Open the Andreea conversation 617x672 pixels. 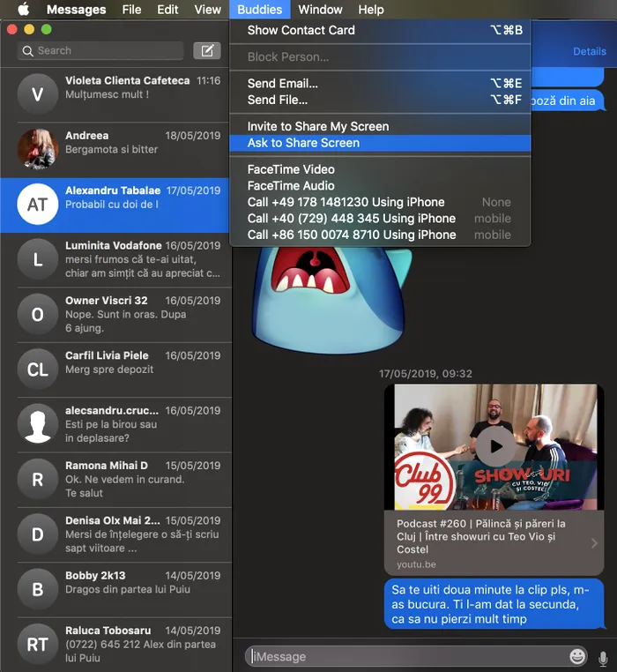tap(115, 150)
